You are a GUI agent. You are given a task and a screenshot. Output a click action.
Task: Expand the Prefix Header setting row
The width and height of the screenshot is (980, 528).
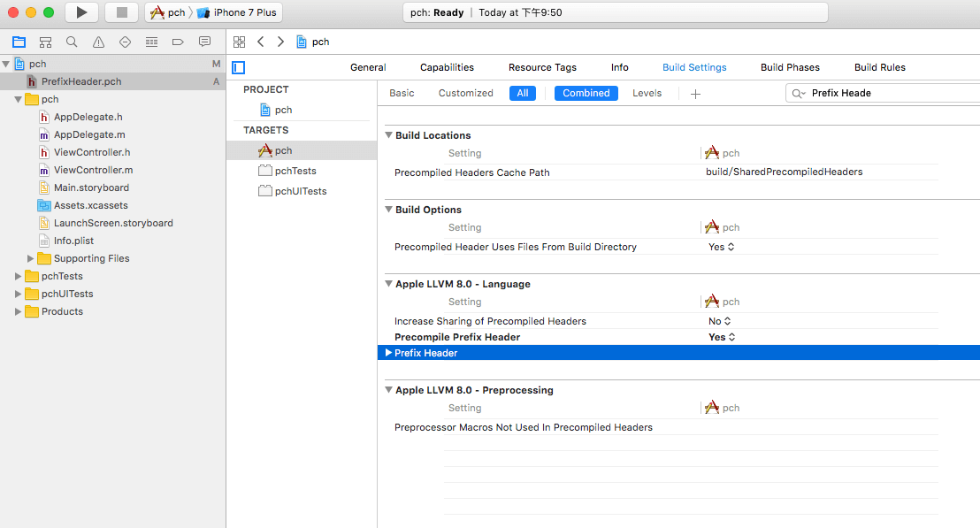pos(388,353)
